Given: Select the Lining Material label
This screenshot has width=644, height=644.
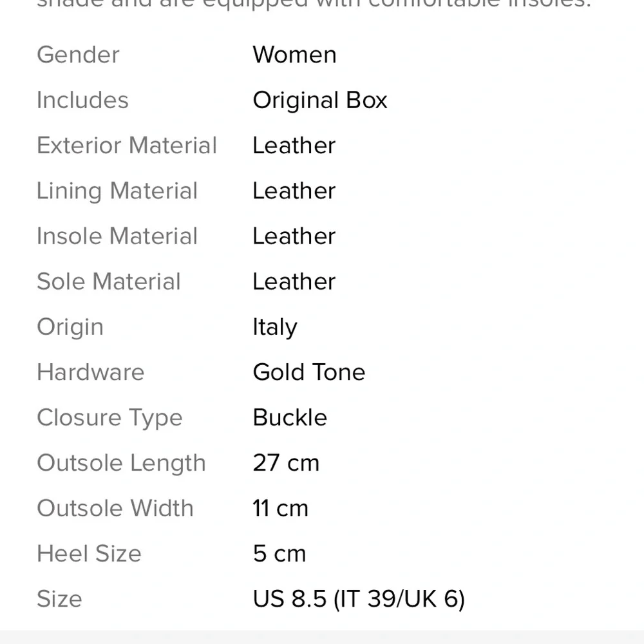Looking at the screenshot, I should [117, 191].
